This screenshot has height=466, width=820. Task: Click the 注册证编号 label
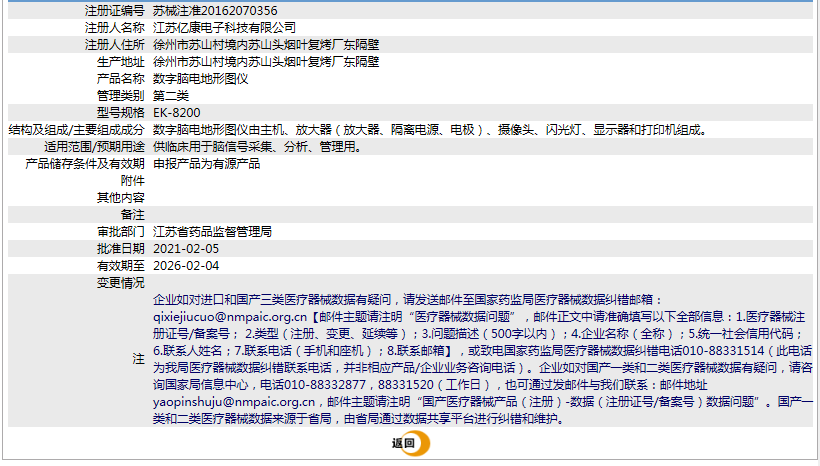(x=115, y=10)
